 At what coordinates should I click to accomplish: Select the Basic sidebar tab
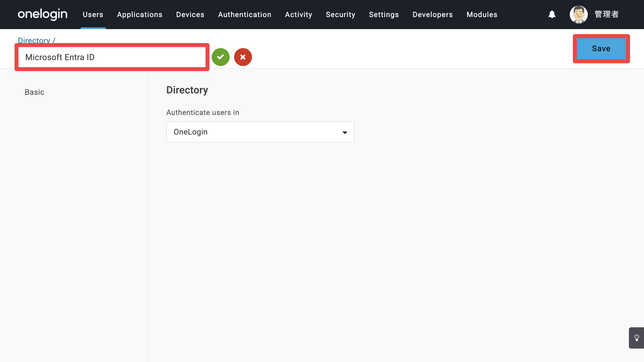pos(34,92)
